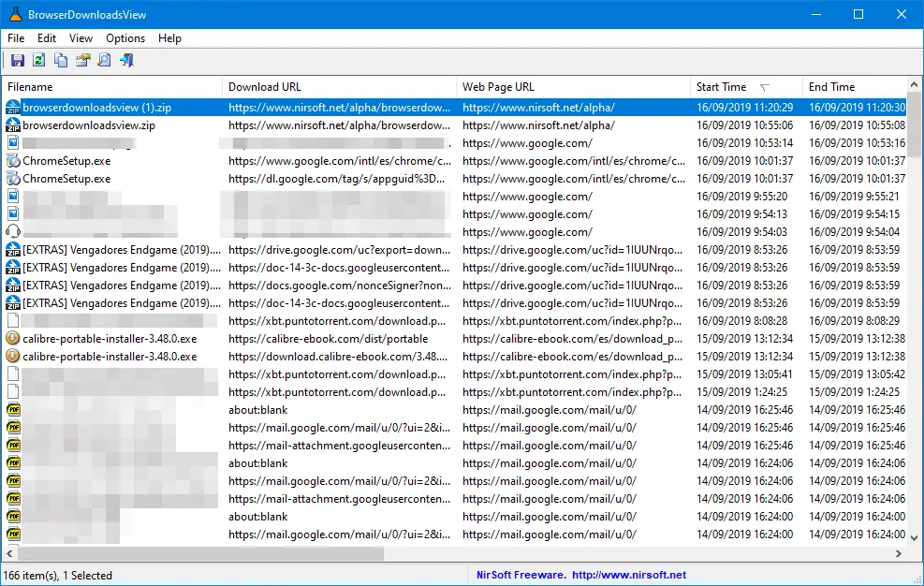This screenshot has width=924, height=586.
Task: Click installer icon of ChromeSetup.exe from google.com/intl
Action: (13, 160)
